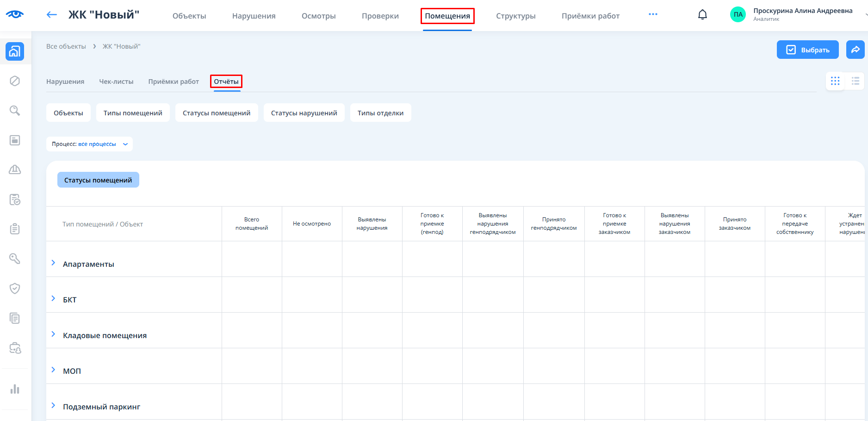Click the notification bell icon

(x=702, y=15)
